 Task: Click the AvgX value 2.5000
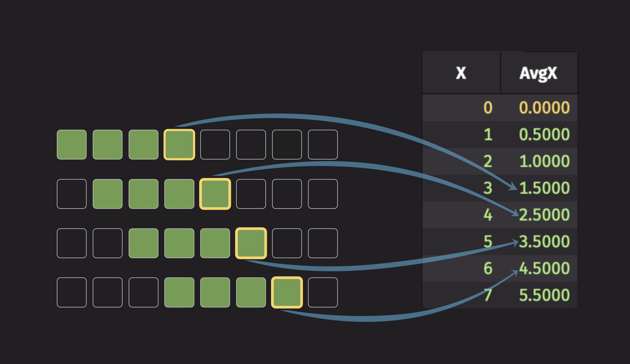[x=544, y=215]
